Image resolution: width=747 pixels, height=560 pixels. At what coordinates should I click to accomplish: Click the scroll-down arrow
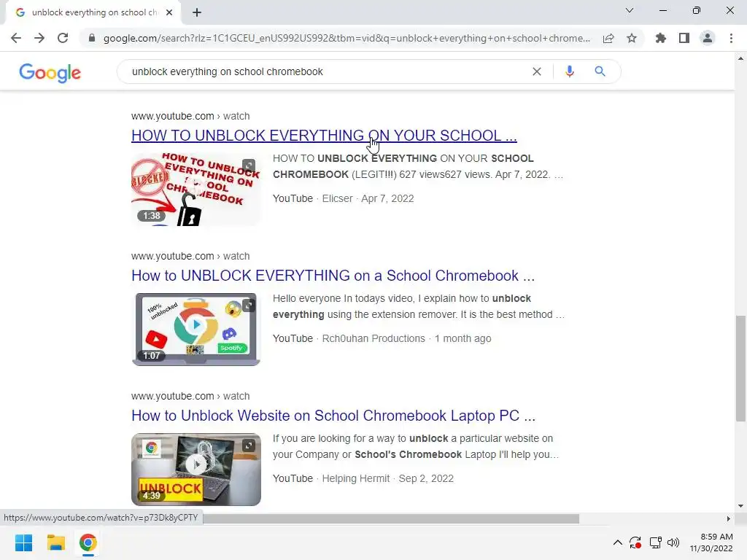(x=740, y=506)
